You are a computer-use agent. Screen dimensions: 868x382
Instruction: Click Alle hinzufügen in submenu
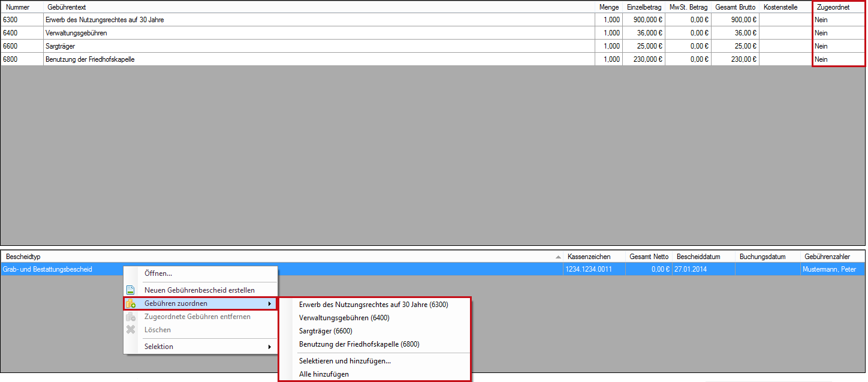click(x=324, y=374)
